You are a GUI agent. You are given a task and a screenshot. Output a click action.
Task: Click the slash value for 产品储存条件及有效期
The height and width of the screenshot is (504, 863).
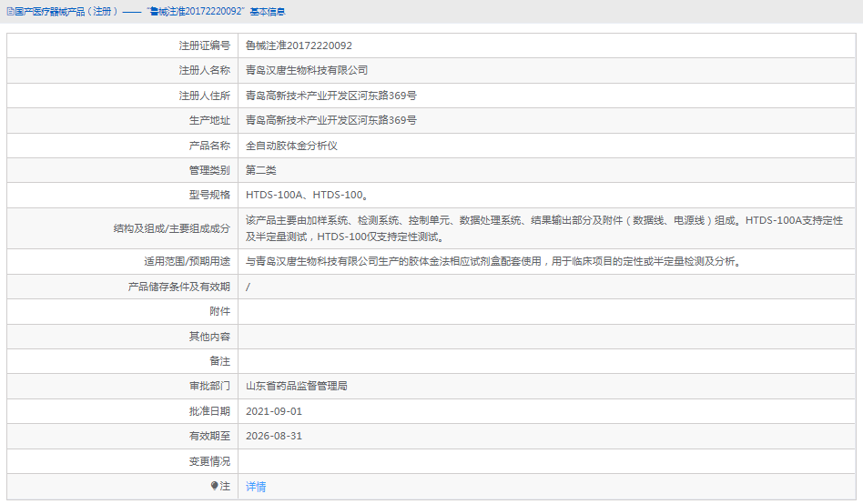pos(248,287)
